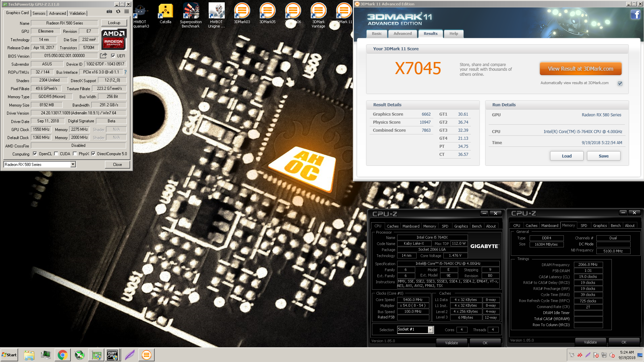Click View Result at 3DMark.com button
The width and height of the screenshot is (644, 362).
pyautogui.click(x=581, y=69)
